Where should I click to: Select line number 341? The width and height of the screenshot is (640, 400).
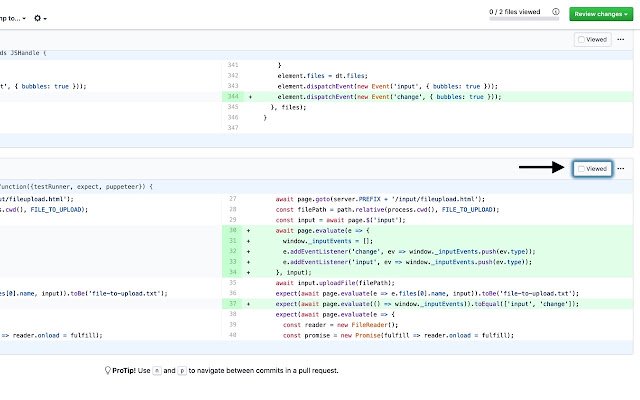click(233, 65)
